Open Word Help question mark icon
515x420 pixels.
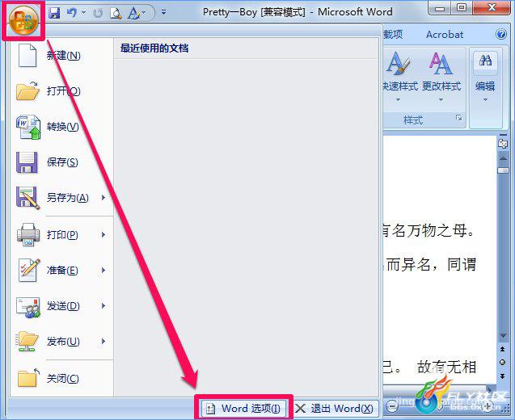point(501,34)
